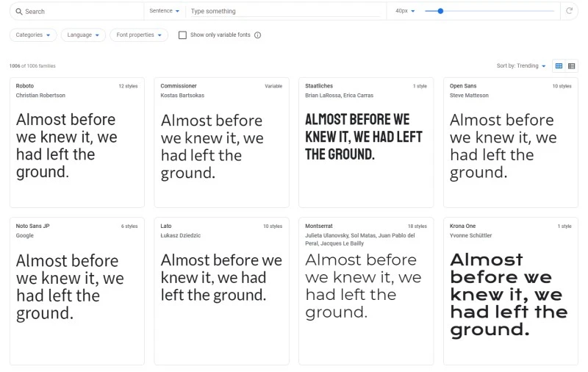The image size is (588, 372).
Task: Click "Yvonne Schüttler" designer text
Action: pos(470,235)
